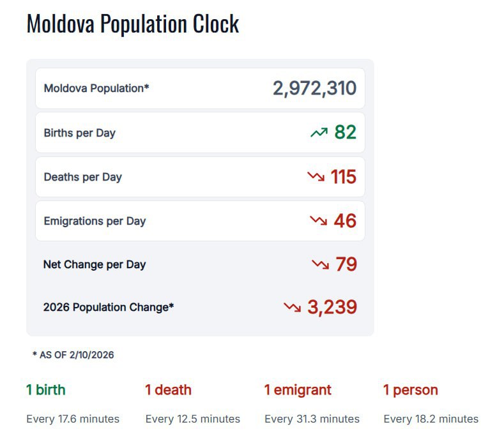Select the Emigrations per Day label
Image resolution: width=504 pixels, height=436 pixels.
pos(95,221)
